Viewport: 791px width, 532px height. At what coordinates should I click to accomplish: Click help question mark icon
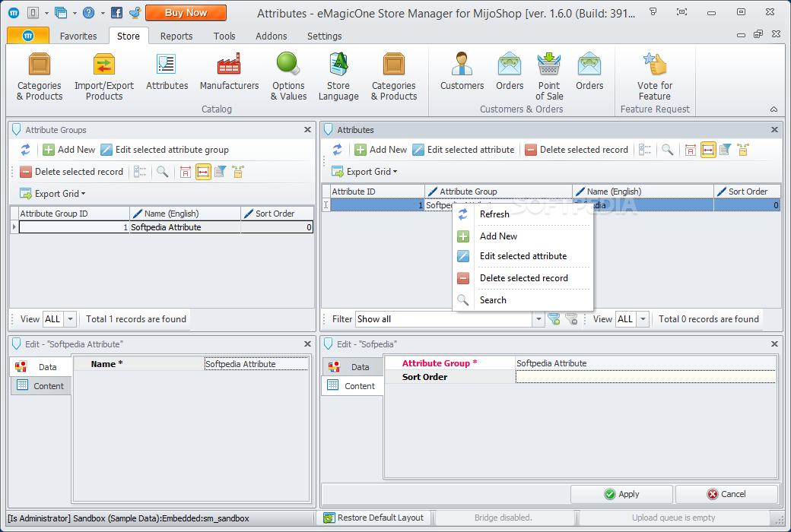(88, 13)
